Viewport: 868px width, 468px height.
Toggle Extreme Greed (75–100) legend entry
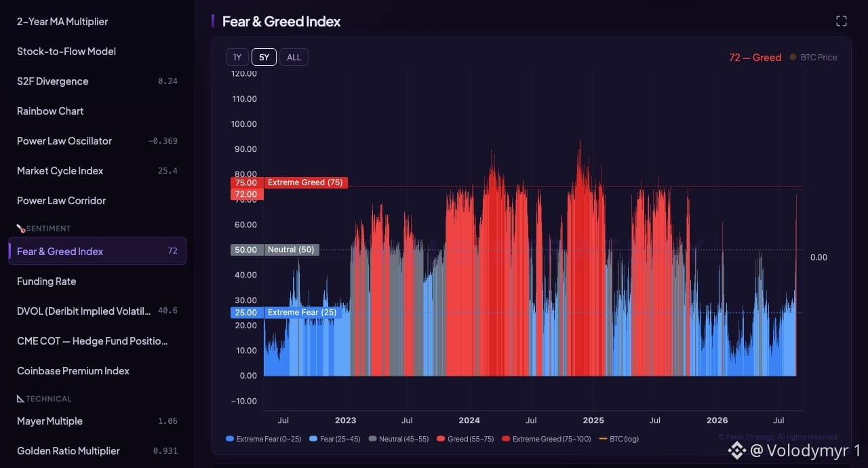547,439
